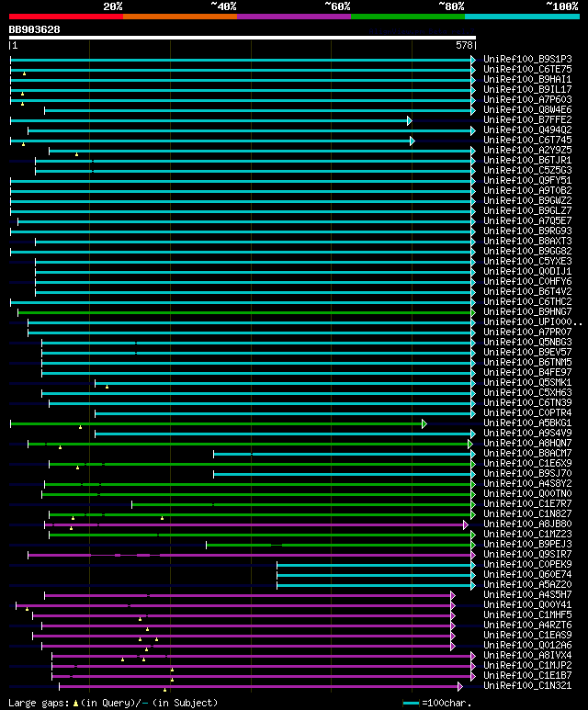Select the UniRef100_C1E7R7 label
The width and height of the screenshot is (588, 710).
pyautogui.click(x=527, y=503)
